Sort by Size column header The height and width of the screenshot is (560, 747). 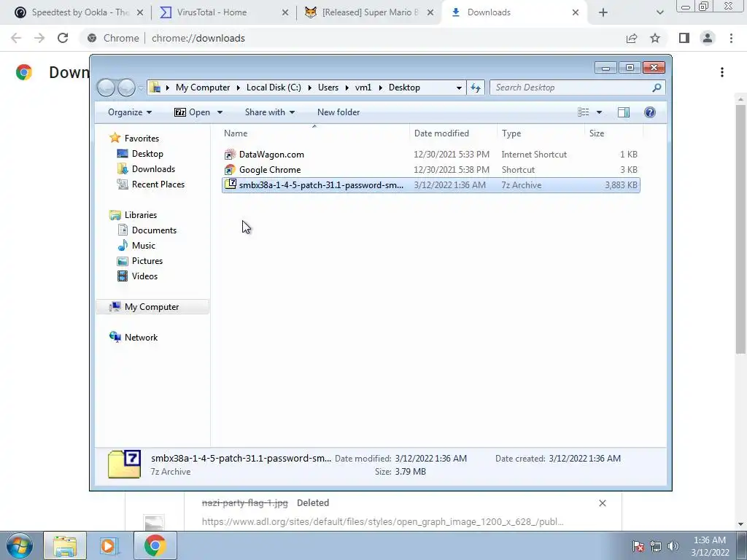[614, 133]
